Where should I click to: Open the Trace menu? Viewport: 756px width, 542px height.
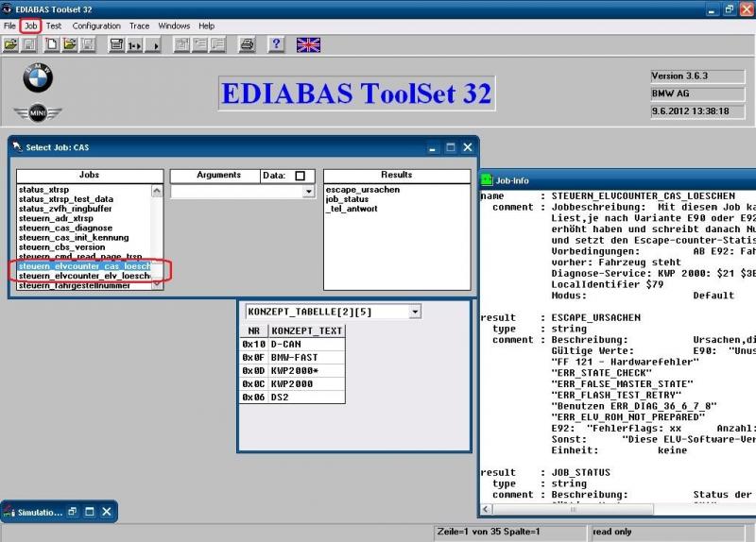click(x=139, y=25)
